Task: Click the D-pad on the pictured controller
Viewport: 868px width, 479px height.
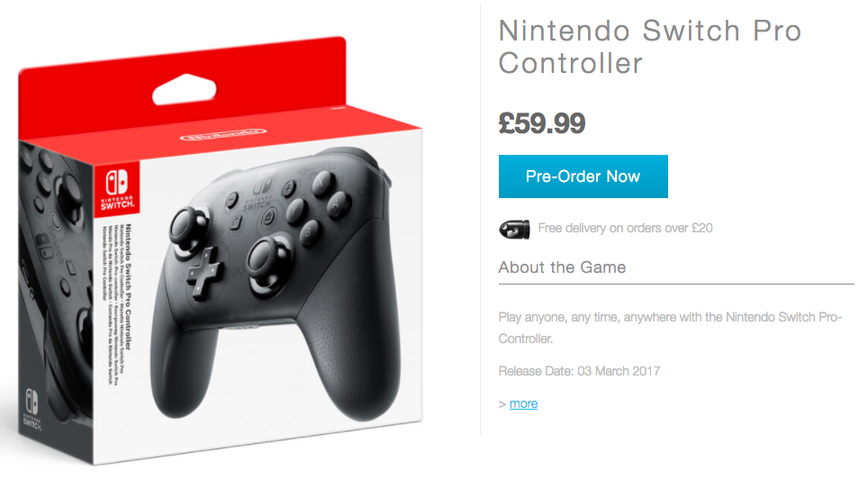Action: [204, 270]
